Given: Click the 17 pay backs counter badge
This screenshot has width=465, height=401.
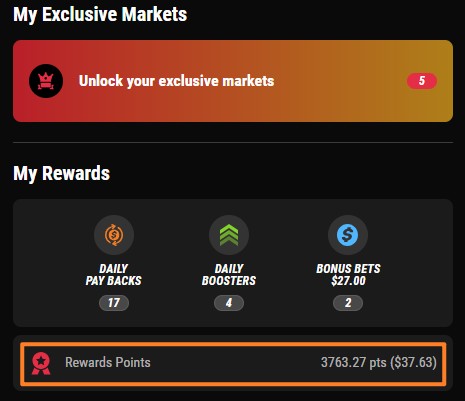Looking at the screenshot, I should (114, 303).
